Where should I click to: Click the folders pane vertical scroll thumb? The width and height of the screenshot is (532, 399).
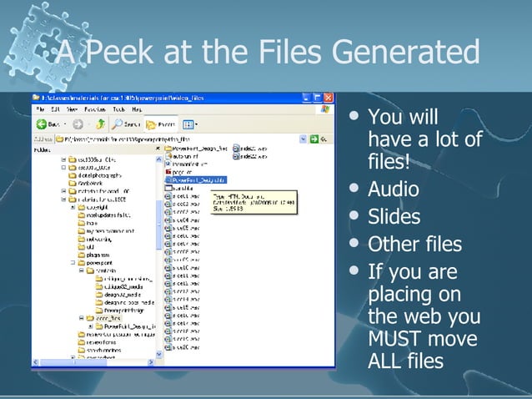coord(158,225)
